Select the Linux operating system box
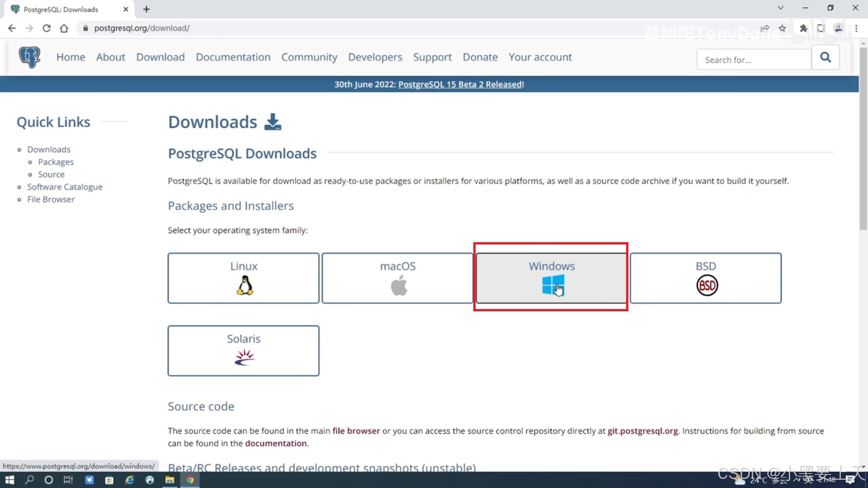The image size is (868, 488). point(243,278)
